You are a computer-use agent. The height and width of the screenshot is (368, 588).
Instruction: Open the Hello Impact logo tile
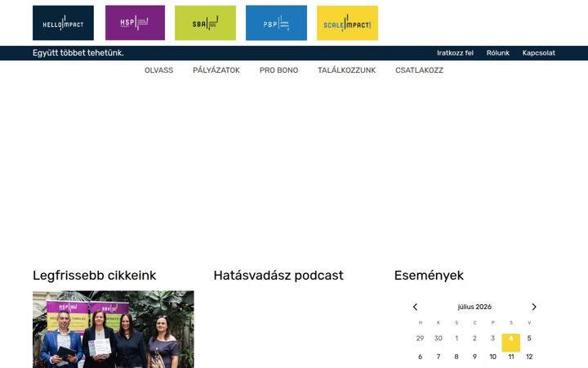click(x=63, y=23)
